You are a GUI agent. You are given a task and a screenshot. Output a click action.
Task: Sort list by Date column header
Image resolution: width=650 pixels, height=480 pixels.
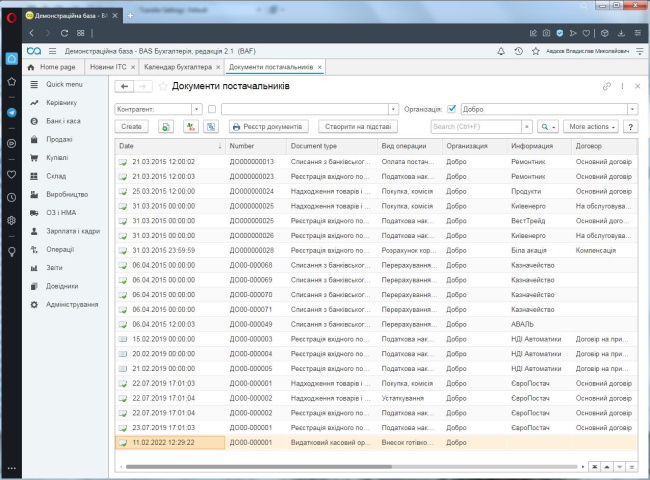(170, 146)
